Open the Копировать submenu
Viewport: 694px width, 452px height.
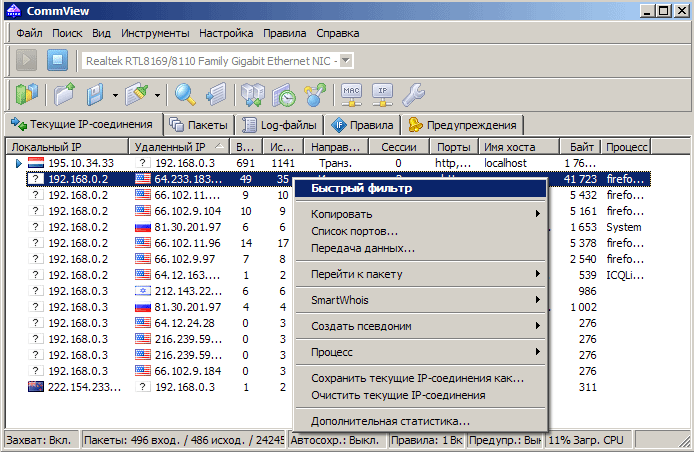pyautogui.click(x=420, y=214)
